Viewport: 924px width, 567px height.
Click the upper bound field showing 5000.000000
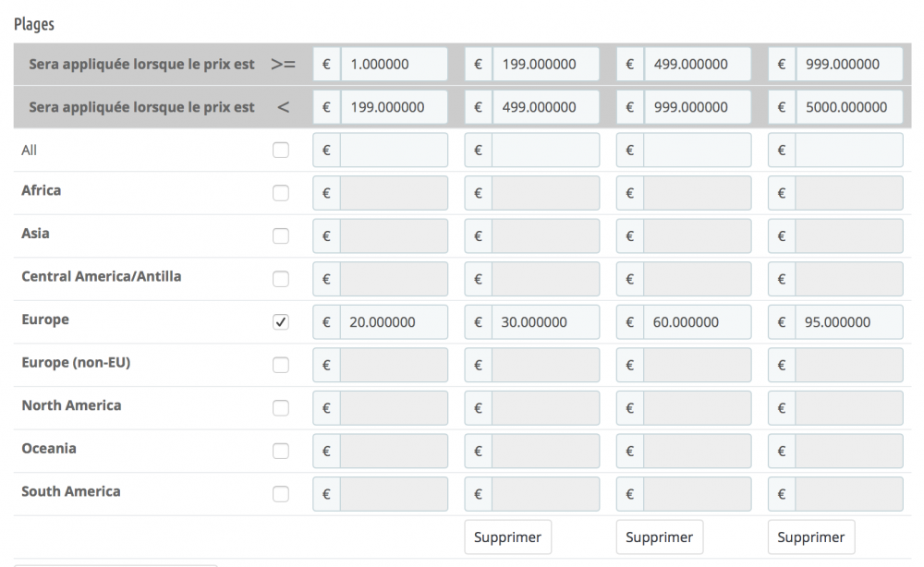point(847,107)
